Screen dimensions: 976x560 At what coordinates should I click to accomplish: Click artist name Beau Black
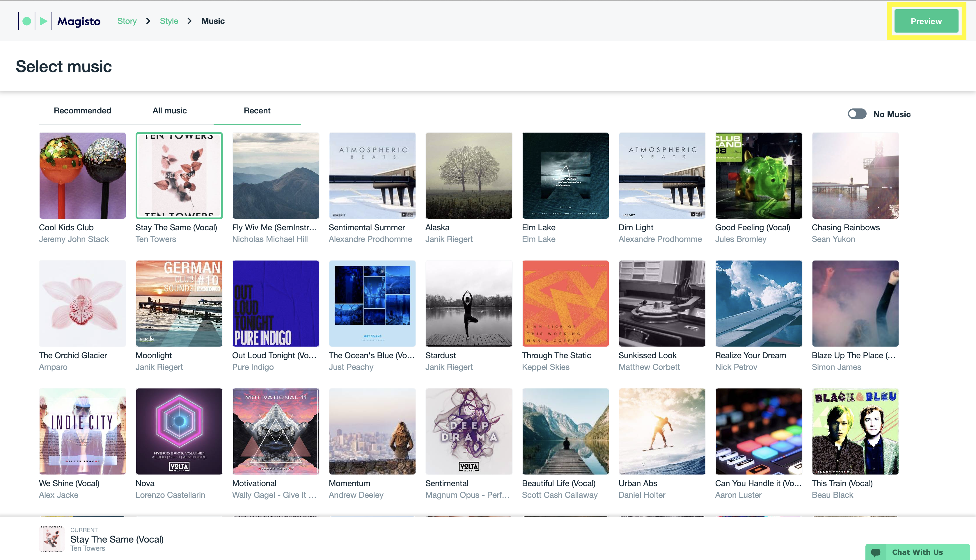833,495
